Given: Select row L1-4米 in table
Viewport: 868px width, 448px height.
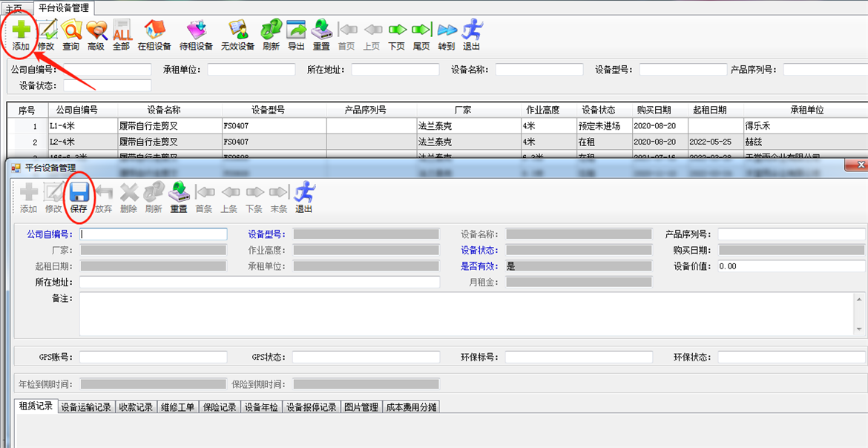Looking at the screenshot, I should 437,125.
